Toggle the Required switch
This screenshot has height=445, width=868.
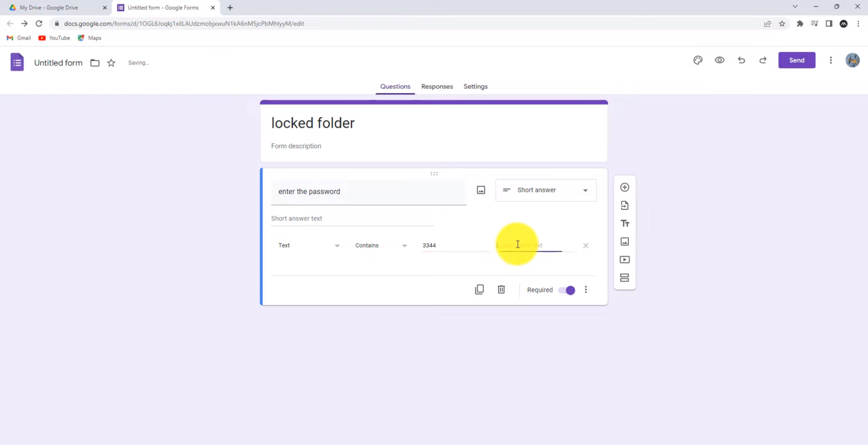[x=567, y=290]
